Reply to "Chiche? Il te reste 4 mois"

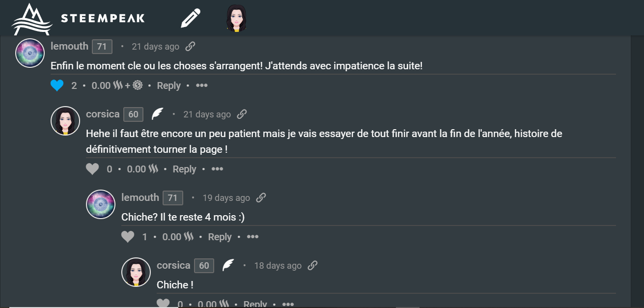point(220,237)
